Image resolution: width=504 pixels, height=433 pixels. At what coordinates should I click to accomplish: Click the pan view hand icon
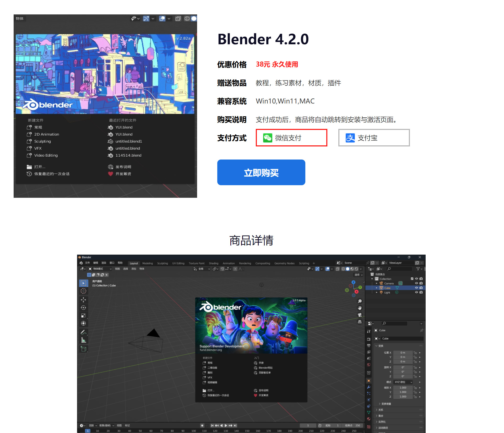(x=360, y=308)
